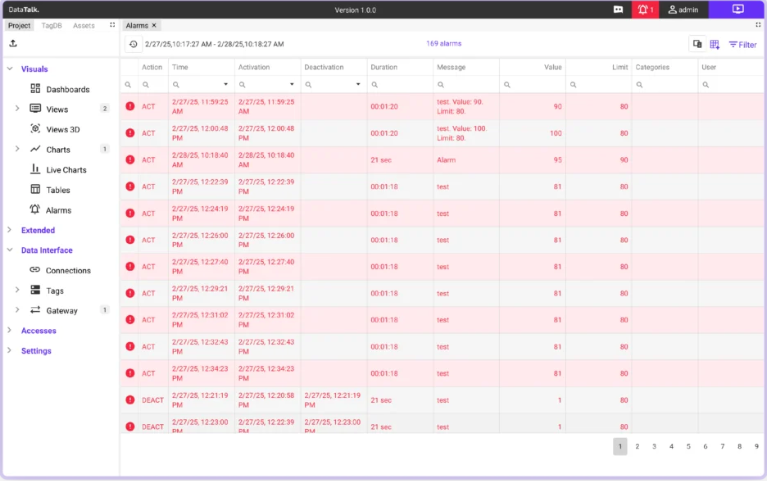This screenshot has width=767, height=481.
Task: Go to page 8 of alarms
Action: tap(739, 446)
